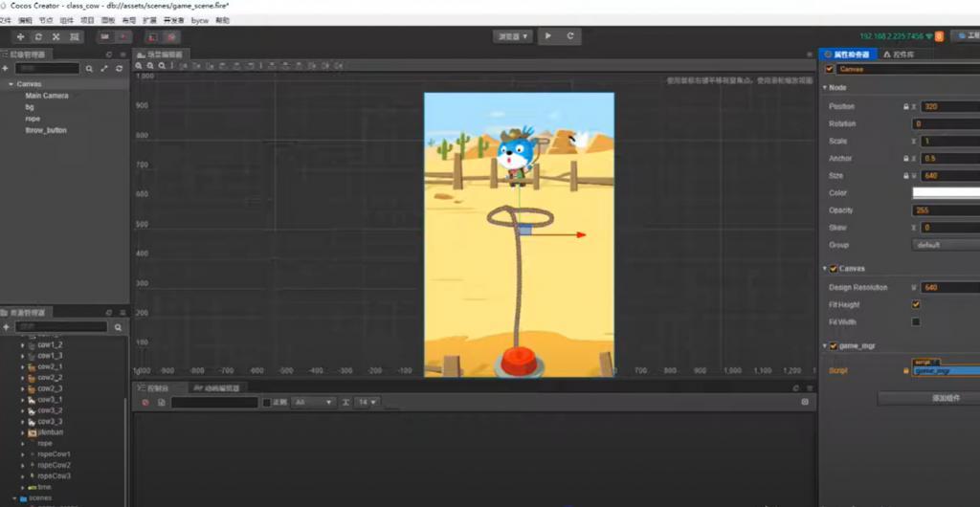Select the Rect transform tool
Viewport: 980px width, 507px height.
click(x=75, y=37)
